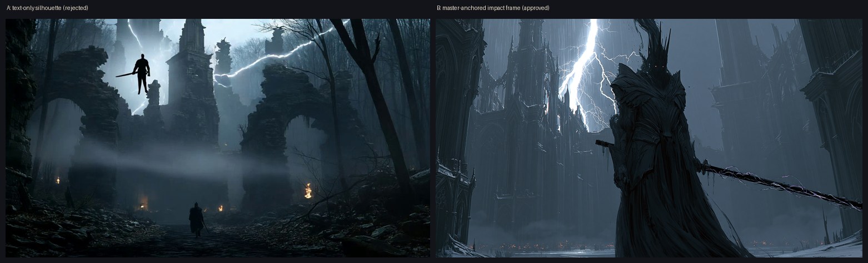Open the approved image B thumbnail

[x=649, y=138]
